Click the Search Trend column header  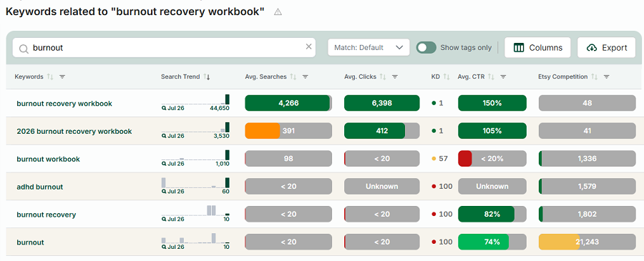coord(180,77)
